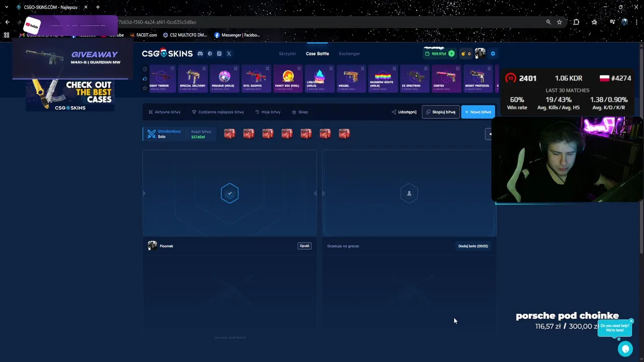Click the 909.97zł wallet balance
Screen dimensions: 644x362
pyautogui.click(x=438, y=54)
